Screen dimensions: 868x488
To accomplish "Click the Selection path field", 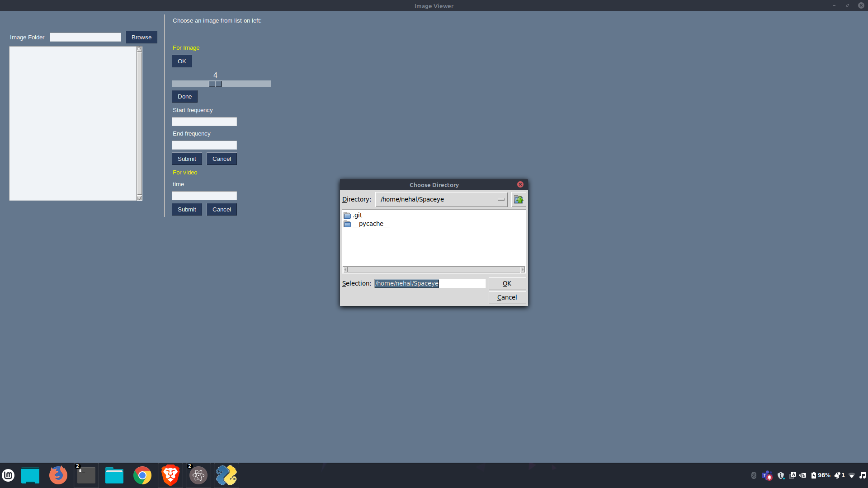I will [429, 284].
